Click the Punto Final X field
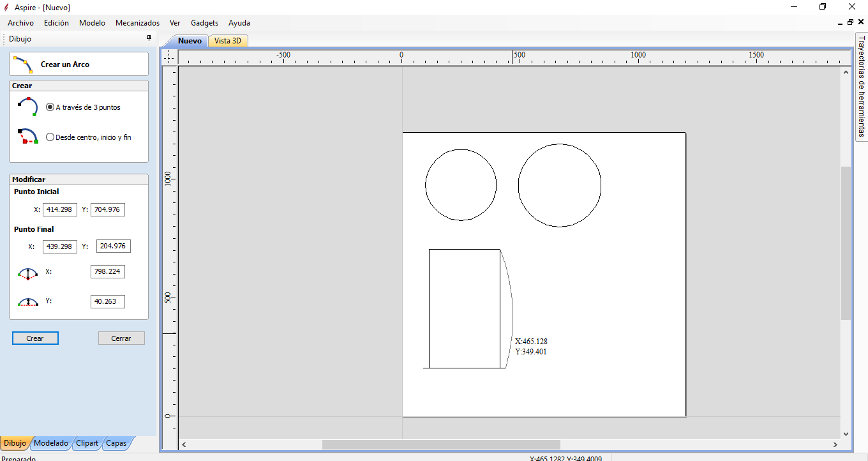This screenshot has width=868, height=461. click(x=60, y=246)
